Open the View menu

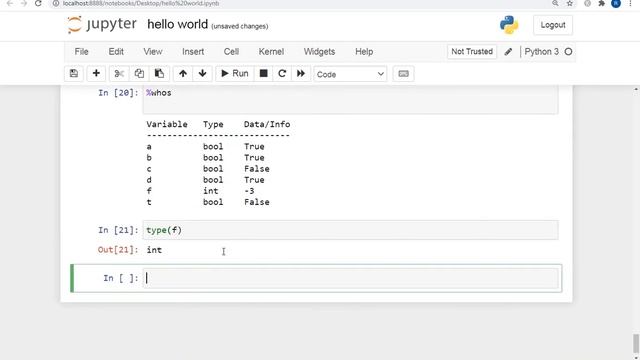[x=153, y=51]
